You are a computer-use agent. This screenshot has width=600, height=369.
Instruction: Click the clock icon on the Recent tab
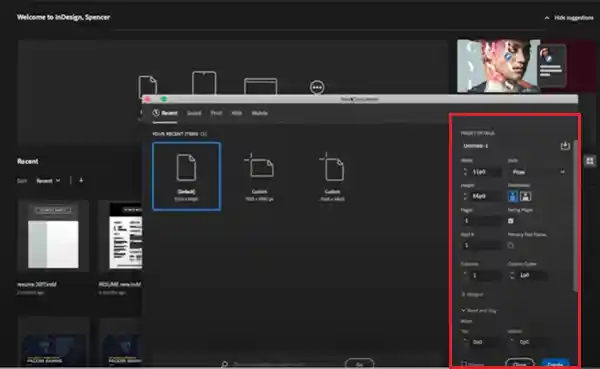point(156,113)
